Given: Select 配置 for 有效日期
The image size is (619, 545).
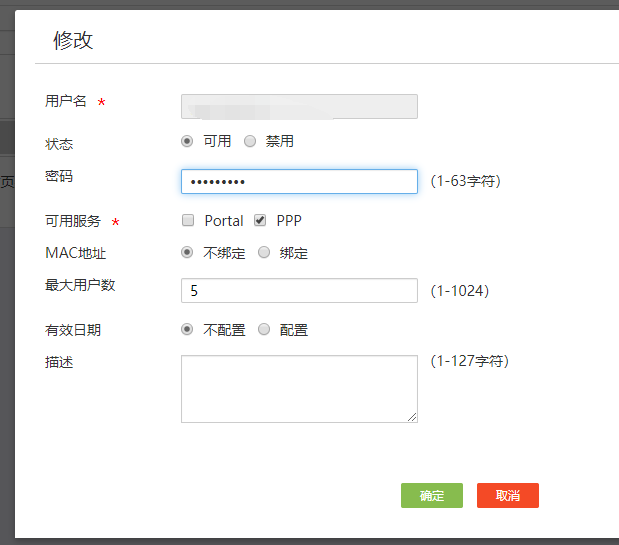Looking at the screenshot, I should 264,329.
